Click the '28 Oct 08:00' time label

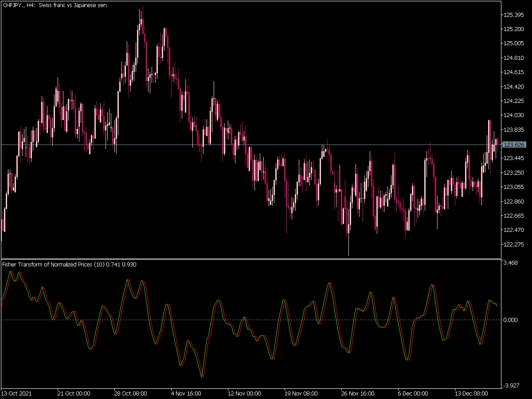[x=131, y=394]
